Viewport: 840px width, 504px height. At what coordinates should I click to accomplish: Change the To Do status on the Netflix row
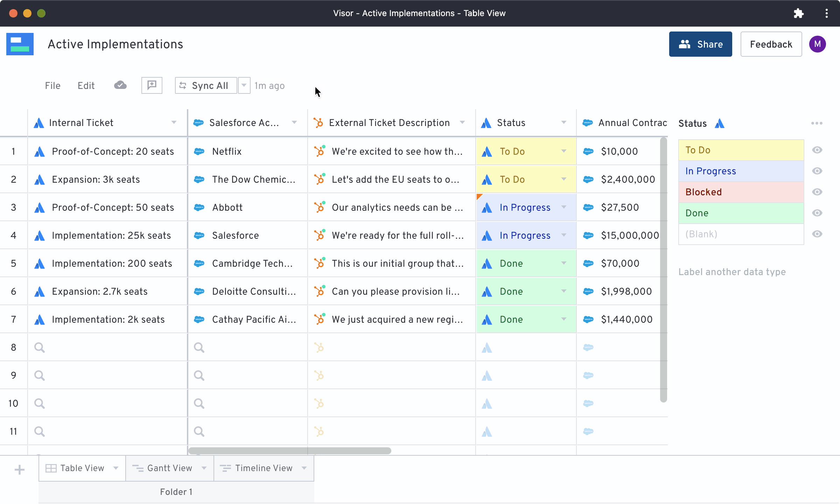click(563, 151)
